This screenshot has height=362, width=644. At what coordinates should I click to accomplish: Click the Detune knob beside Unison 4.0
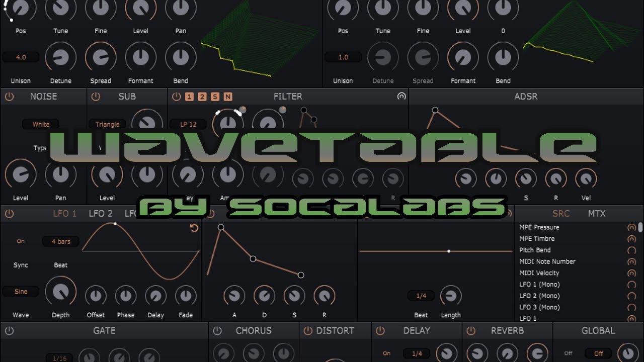click(x=61, y=57)
